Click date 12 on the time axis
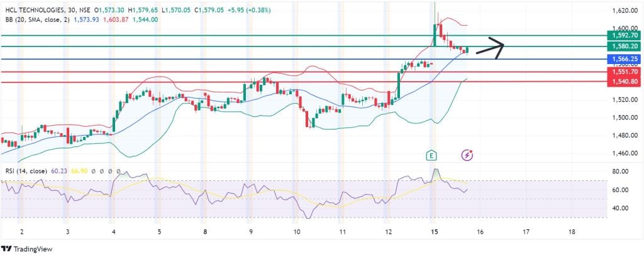644x257 pixels. [x=389, y=232]
